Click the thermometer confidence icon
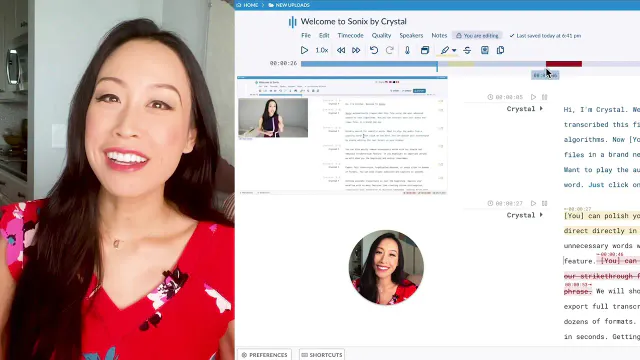The height and width of the screenshot is (360, 640). (x=407, y=50)
